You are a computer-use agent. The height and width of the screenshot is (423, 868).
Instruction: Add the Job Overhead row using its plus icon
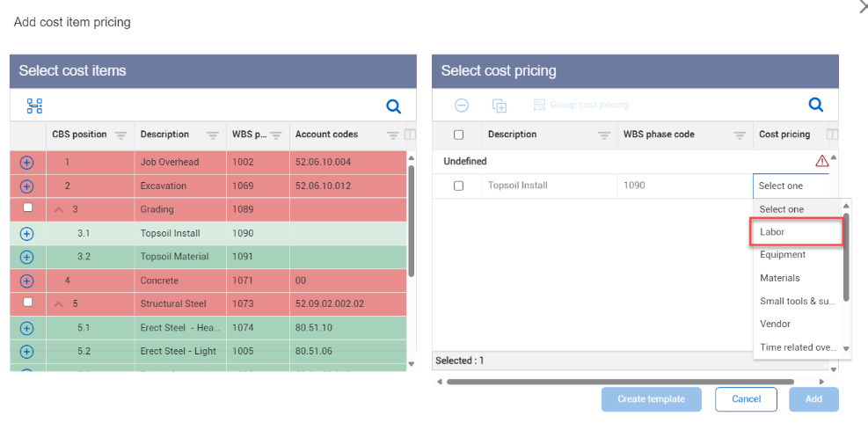(26, 163)
